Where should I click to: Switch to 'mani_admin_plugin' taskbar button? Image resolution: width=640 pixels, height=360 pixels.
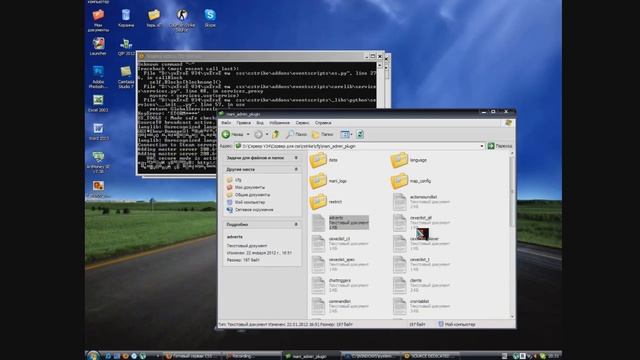(x=310, y=356)
